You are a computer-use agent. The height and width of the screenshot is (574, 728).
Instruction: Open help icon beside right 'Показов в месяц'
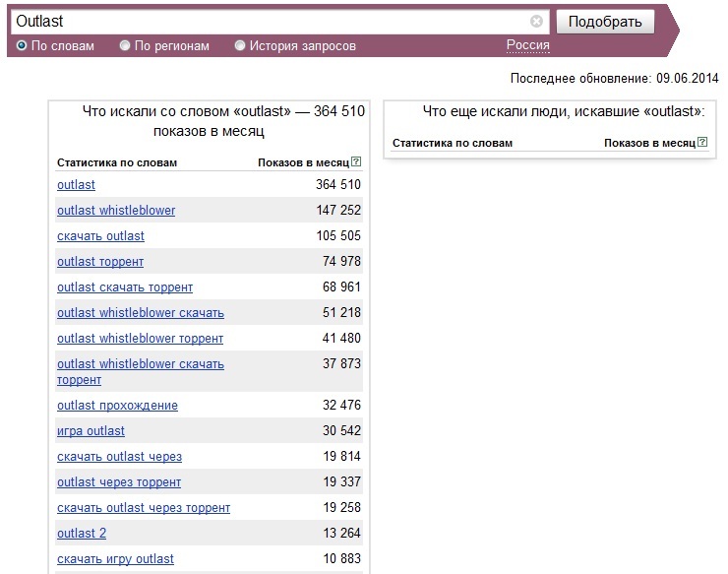tap(702, 142)
